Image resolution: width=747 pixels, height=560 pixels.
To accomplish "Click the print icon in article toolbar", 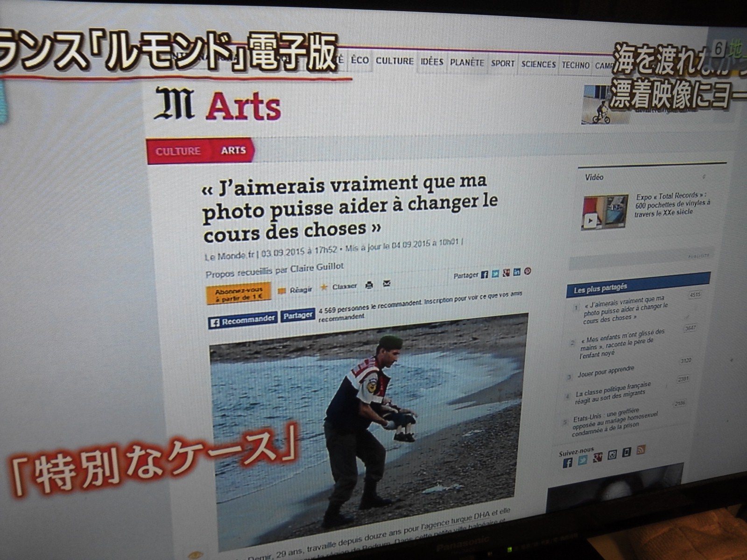I will pyautogui.click(x=369, y=285).
